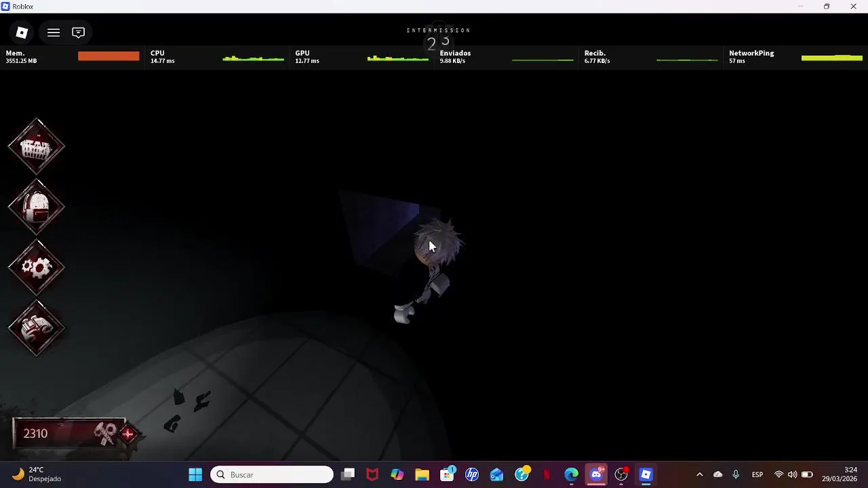The image size is (868, 488).
Task: Open the backpack inventory button
Action: tap(37, 207)
